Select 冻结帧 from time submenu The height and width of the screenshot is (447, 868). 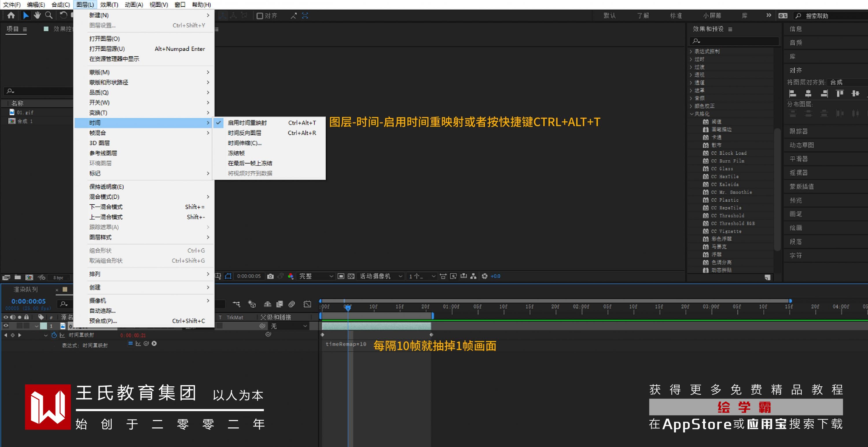pyautogui.click(x=236, y=153)
